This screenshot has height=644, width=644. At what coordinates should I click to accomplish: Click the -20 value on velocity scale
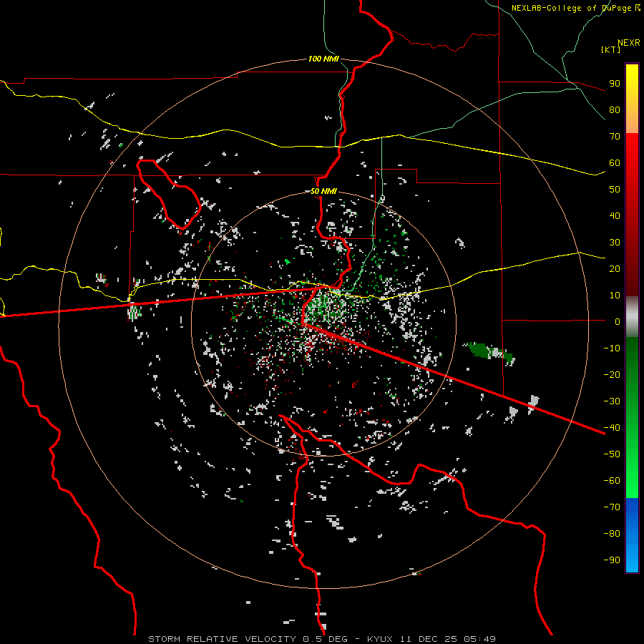[612, 375]
